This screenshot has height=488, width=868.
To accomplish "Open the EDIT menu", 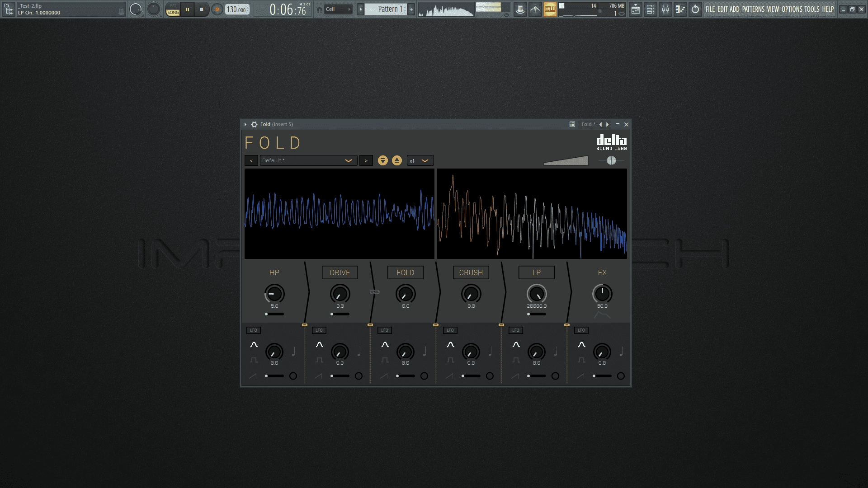I will pyautogui.click(x=722, y=9).
